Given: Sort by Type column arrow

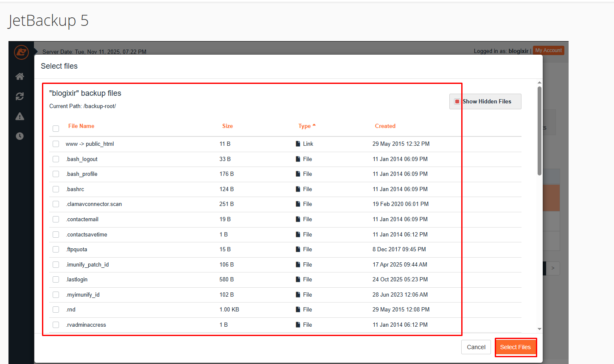Looking at the screenshot, I should click(x=314, y=125).
